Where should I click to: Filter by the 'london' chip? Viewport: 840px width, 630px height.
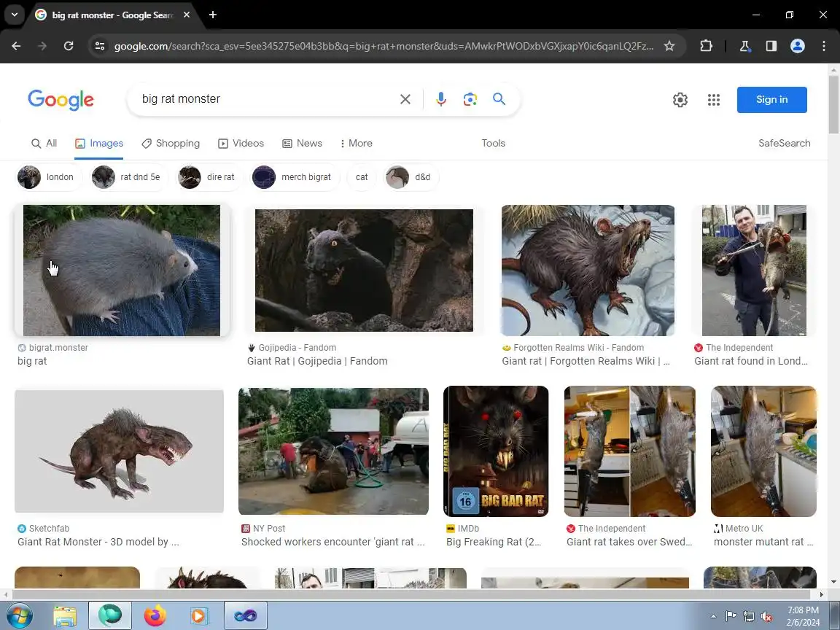[x=48, y=176]
